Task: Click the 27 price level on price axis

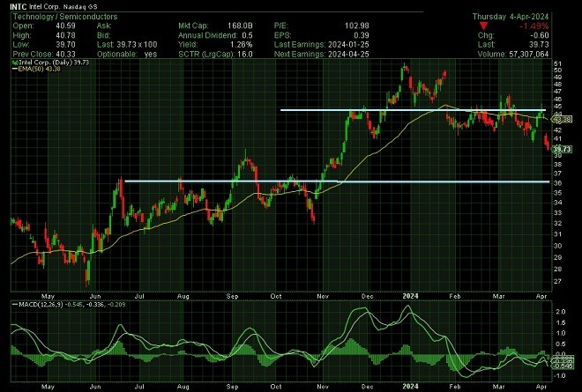Action: click(557, 281)
